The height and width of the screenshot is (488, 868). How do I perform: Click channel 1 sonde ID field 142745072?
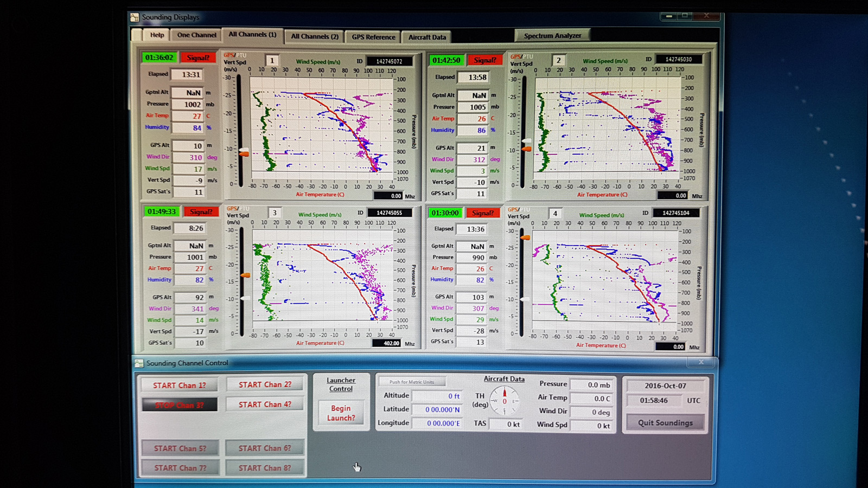coord(390,61)
